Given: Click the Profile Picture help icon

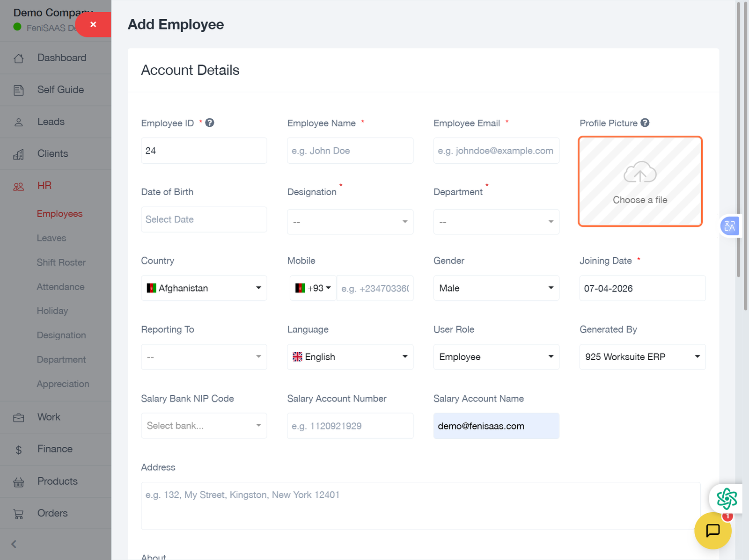Looking at the screenshot, I should (x=645, y=123).
